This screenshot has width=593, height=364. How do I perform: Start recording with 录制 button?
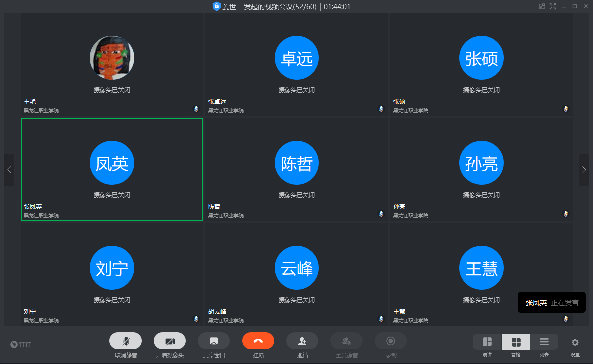click(390, 341)
